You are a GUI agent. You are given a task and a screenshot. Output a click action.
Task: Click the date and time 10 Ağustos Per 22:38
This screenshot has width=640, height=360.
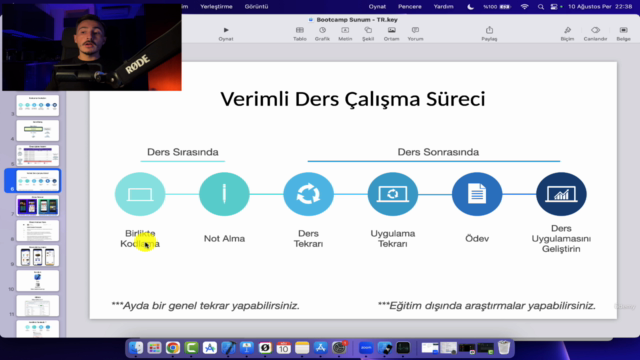pos(600,7)
